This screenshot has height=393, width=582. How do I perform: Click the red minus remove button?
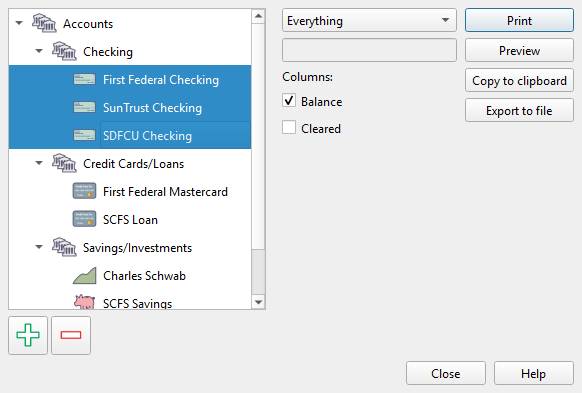click(x=71, y=335)
